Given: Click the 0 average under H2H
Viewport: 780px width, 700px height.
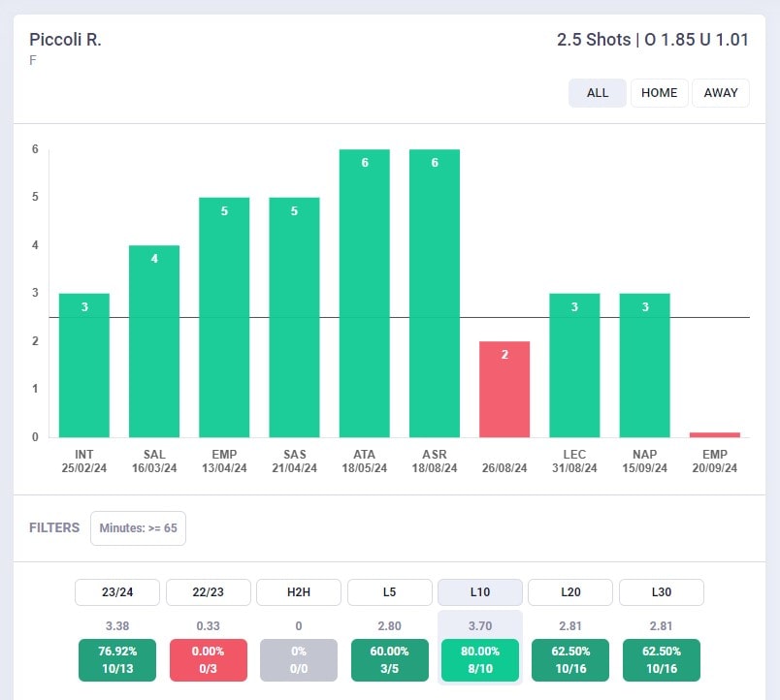Looking at the screenshot, I should (x=299, y=626).
